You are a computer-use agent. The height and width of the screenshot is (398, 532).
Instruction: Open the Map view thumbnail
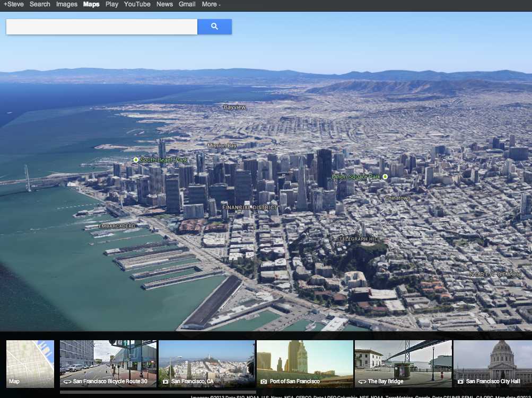(30, 364)
